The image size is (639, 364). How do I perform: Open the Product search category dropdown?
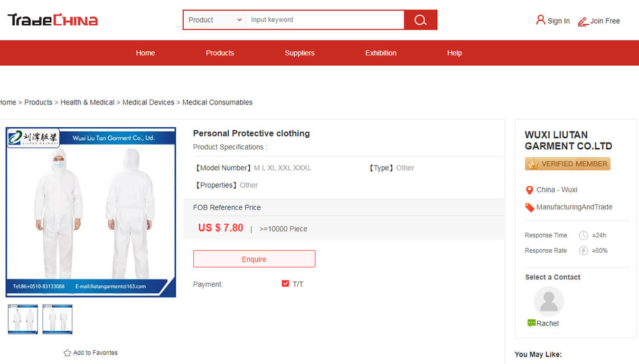(215, 20)
